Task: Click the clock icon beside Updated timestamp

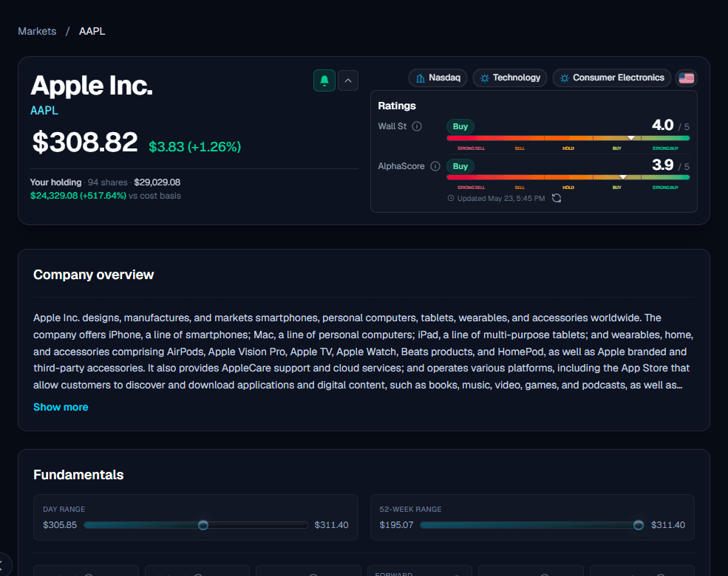Action: 450,199
